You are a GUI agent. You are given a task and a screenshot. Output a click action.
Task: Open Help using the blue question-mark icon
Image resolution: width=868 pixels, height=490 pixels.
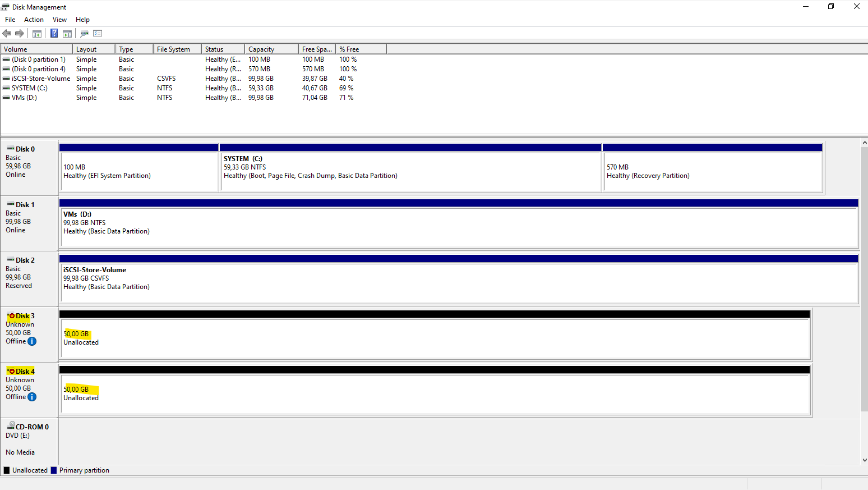click(x=54, y=34)
